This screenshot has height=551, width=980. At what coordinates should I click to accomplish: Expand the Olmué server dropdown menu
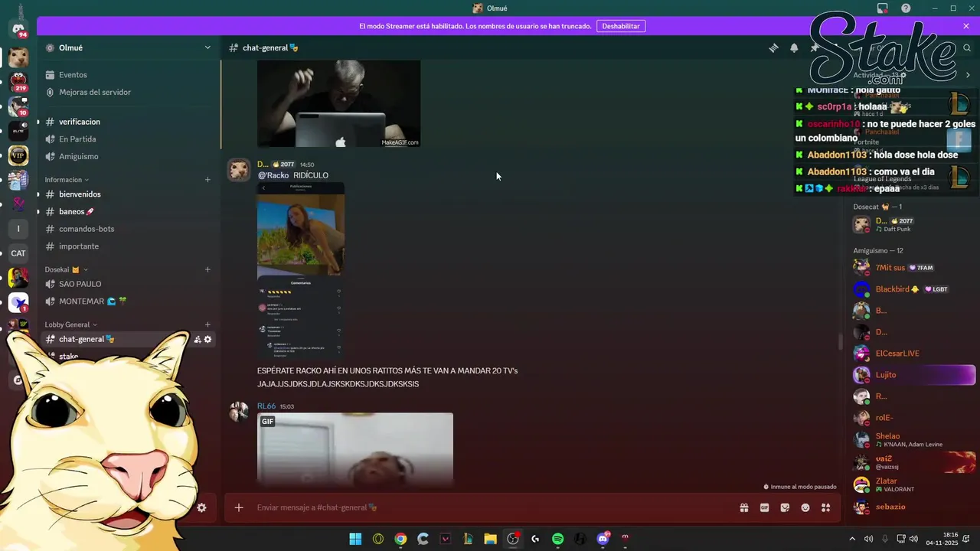pyautogui.click(x=207, y=47)
